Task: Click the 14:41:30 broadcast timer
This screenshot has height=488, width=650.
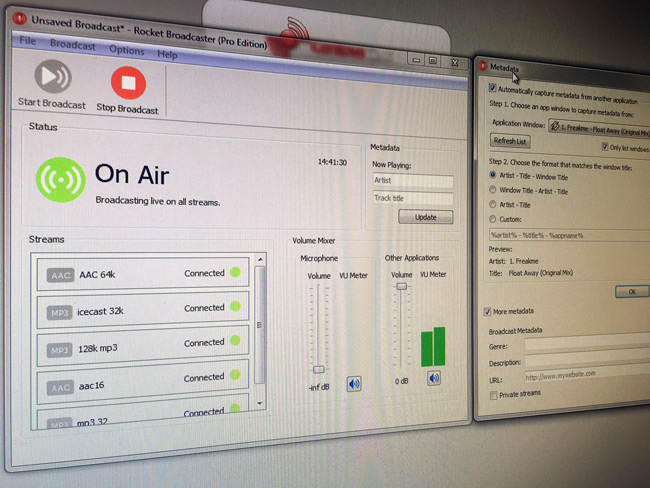Action: click(x=332, y=162)
